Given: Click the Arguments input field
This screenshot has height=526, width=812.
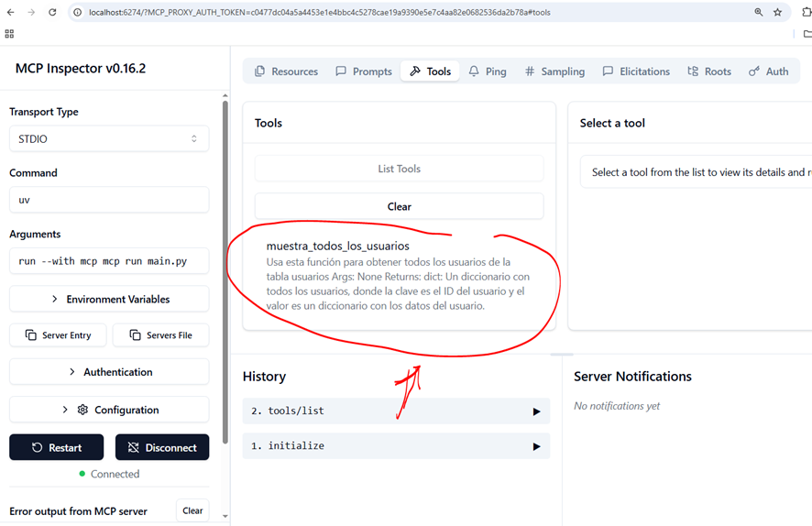Looking at the screenshot, I should pyautogui.click(x=109, y=261).
